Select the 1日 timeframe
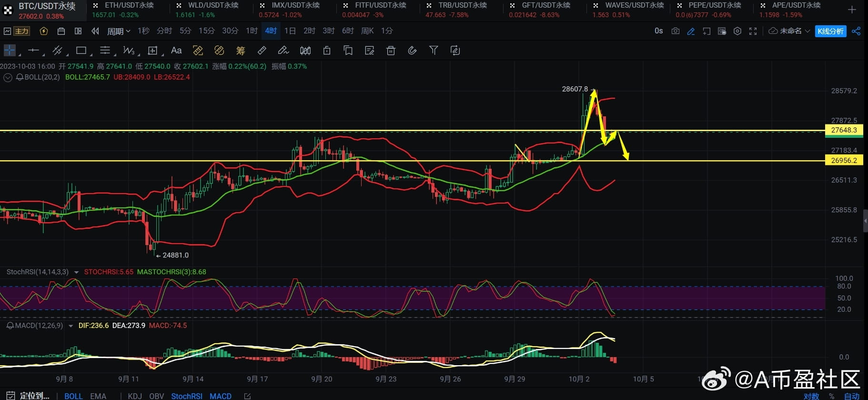Image resolution: width=868 pixels, height=400 pixels. coord(290,31)
